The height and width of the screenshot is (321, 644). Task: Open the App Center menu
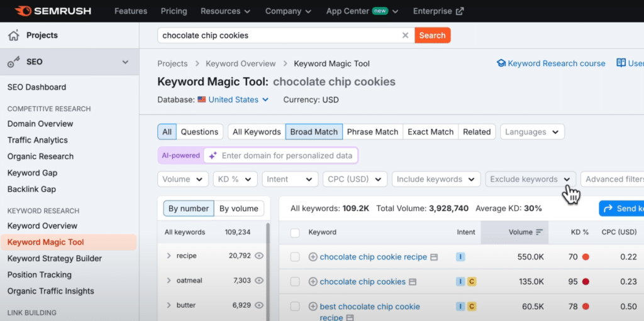pos(362,11)
